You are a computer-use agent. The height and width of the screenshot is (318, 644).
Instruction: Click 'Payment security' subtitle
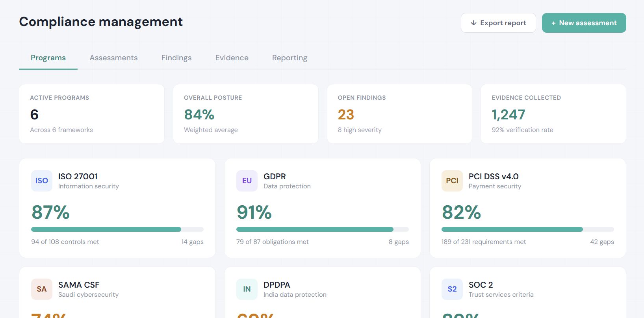coord(495,186)
